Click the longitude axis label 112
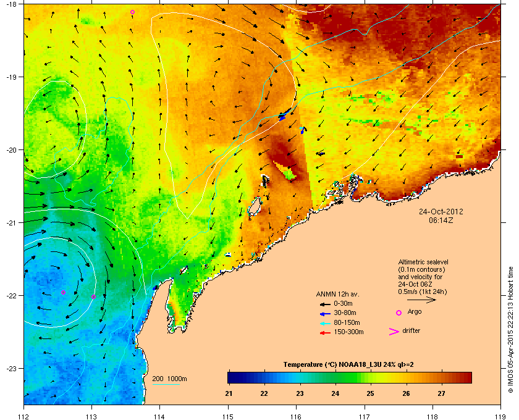 coord(24,416)
